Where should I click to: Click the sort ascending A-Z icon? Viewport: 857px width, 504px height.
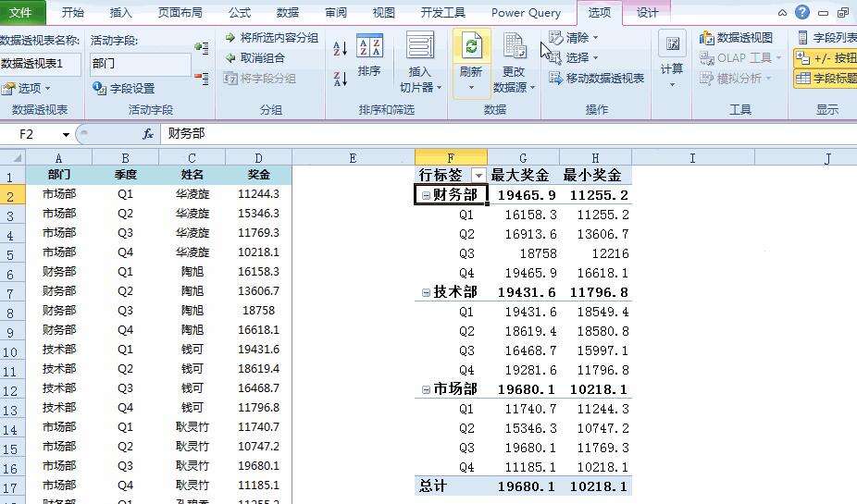(340, 49)
